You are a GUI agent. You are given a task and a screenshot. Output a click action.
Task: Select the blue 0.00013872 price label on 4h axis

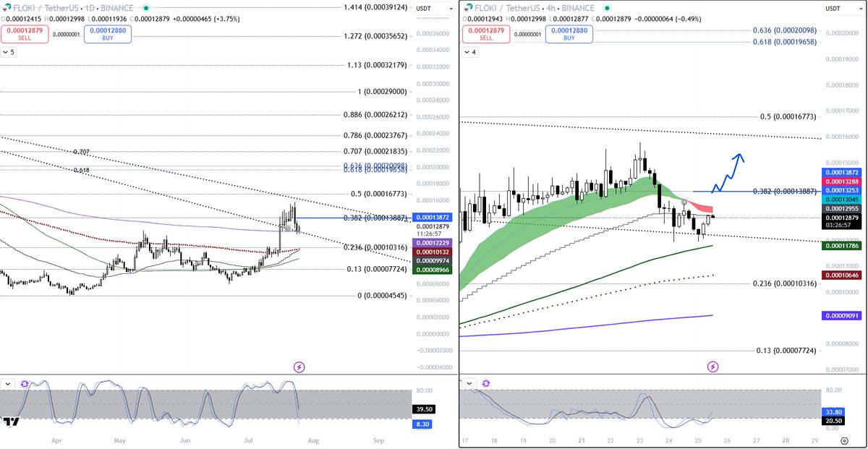(840, 172)
